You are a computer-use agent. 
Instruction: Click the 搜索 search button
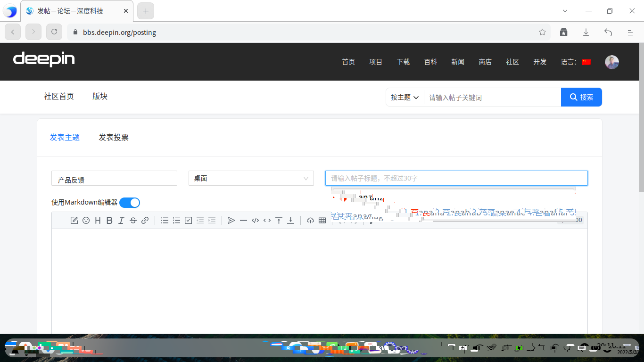(581, 97)
